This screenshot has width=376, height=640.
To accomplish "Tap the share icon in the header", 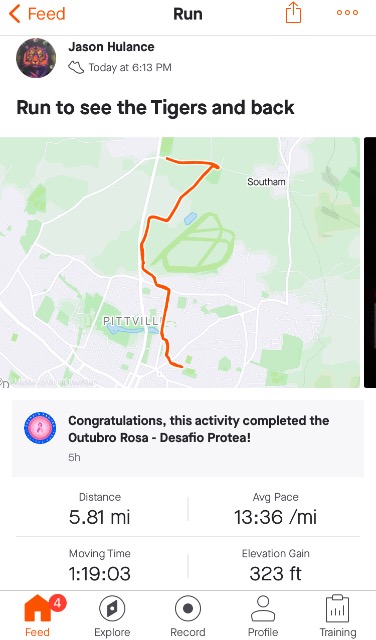I will coord(293,13).
